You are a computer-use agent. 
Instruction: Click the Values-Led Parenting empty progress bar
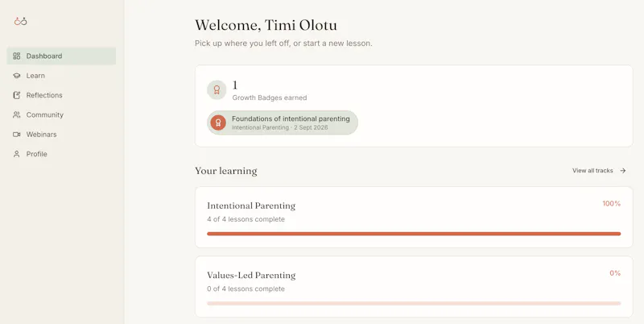pyautogui.click(x=414, y=303)
